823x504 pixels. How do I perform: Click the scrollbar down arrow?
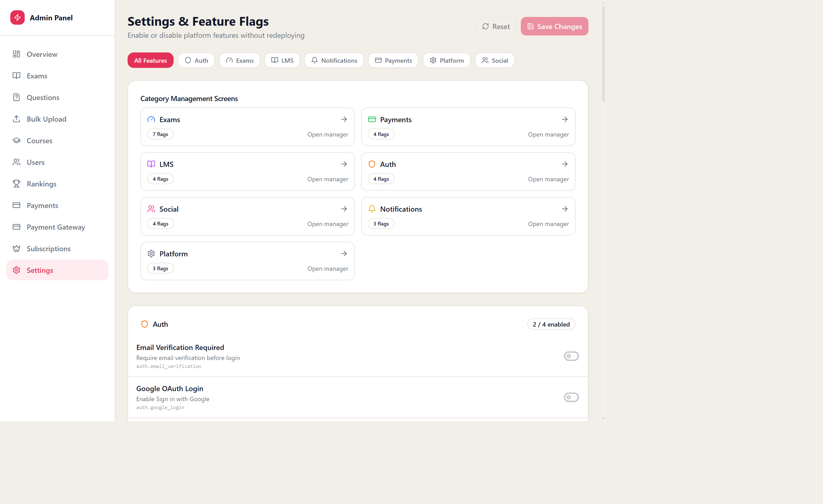603,418
